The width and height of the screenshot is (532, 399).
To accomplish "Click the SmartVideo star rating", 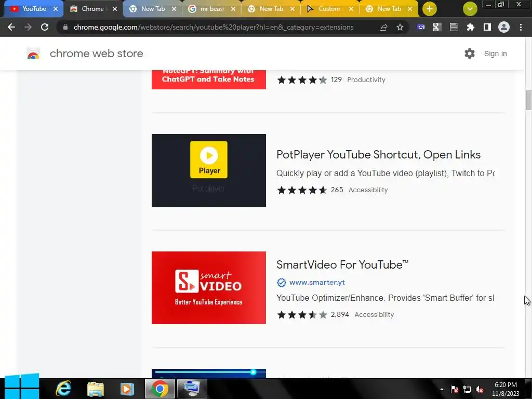I will tap(302, 315).
